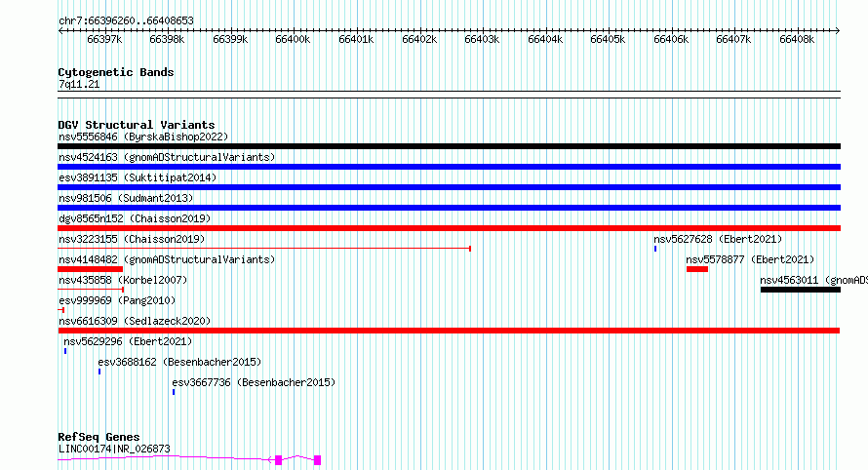868x470 pixels.
Task: Select the short red nsv4148482 bar
Action: (91, 269)
